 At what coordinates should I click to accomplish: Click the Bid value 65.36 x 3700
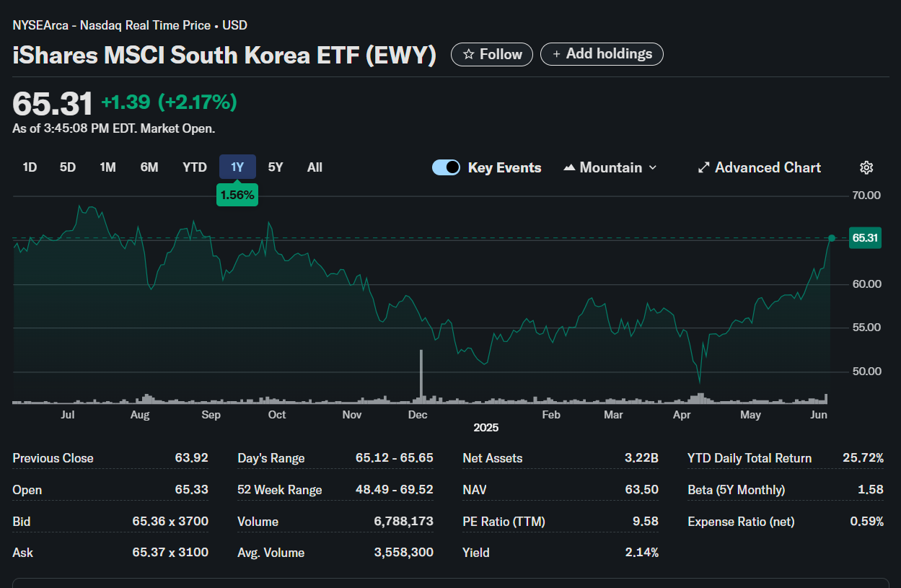click(x=170, y=522)
